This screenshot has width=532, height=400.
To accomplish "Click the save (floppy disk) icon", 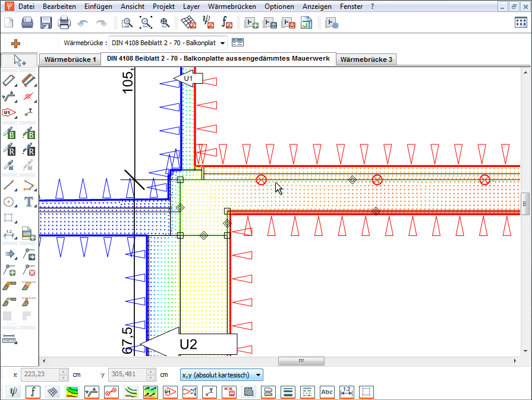I will [46, 23].
